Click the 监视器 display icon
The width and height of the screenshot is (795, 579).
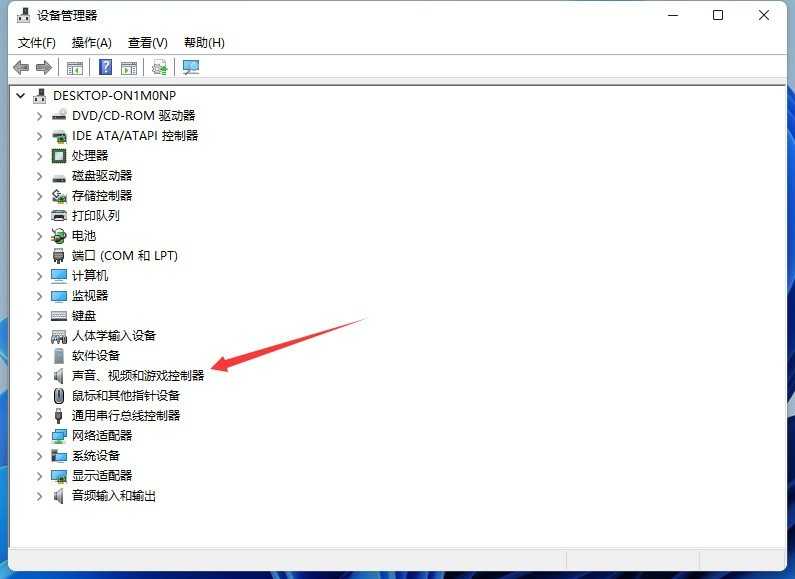tap(59, 296)
